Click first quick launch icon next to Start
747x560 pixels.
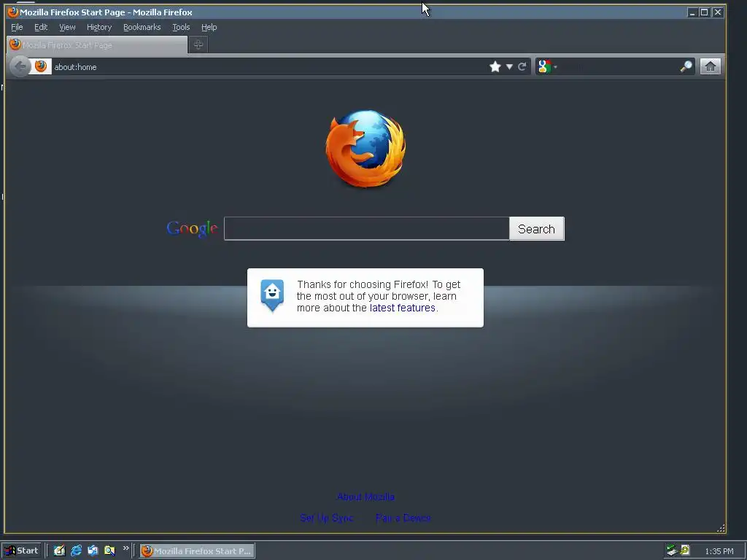click(x=59, y=551)
